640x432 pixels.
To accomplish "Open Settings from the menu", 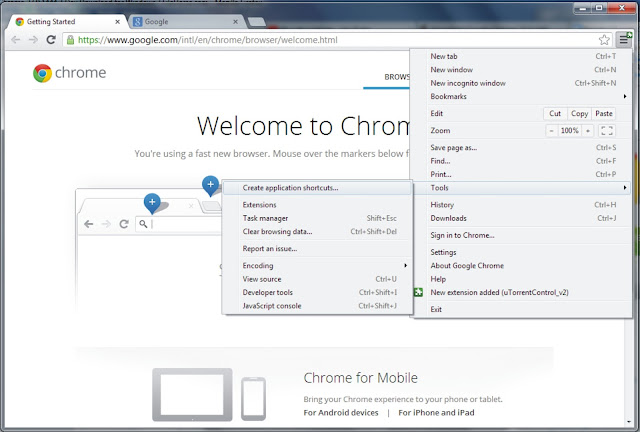I will (523, 252).
